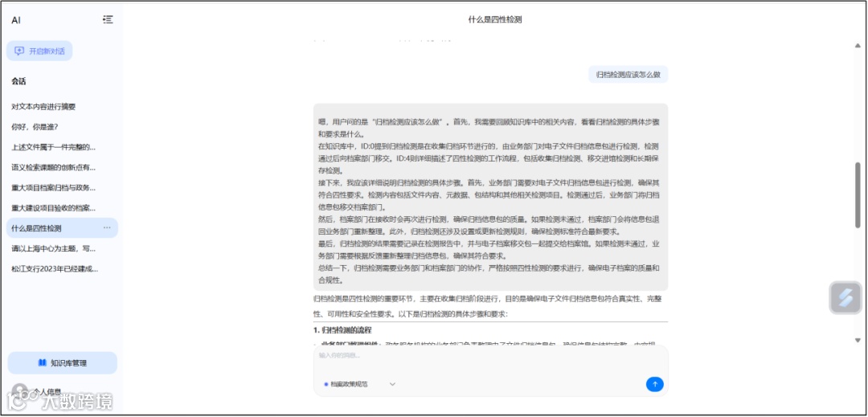Send message with blue arrow button
The width and height of the screenshot is (868, 417).
(654, 384)
